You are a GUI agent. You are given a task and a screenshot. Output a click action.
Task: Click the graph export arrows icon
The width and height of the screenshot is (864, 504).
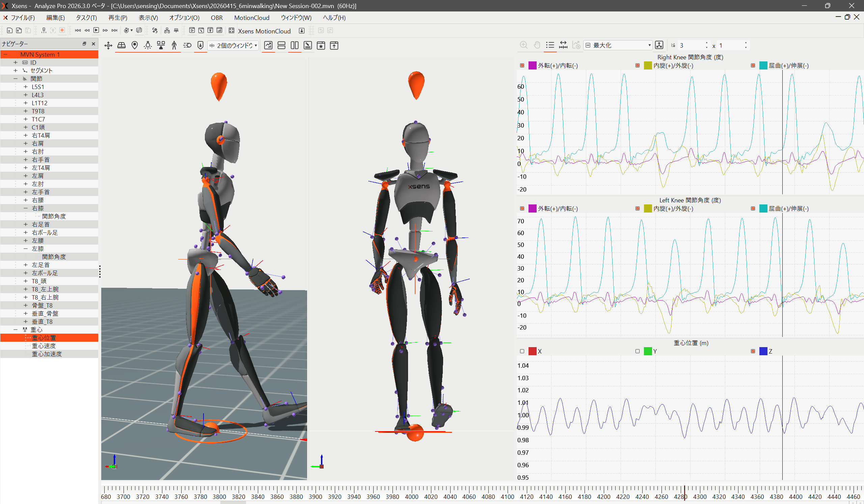[x=659, y=45]
